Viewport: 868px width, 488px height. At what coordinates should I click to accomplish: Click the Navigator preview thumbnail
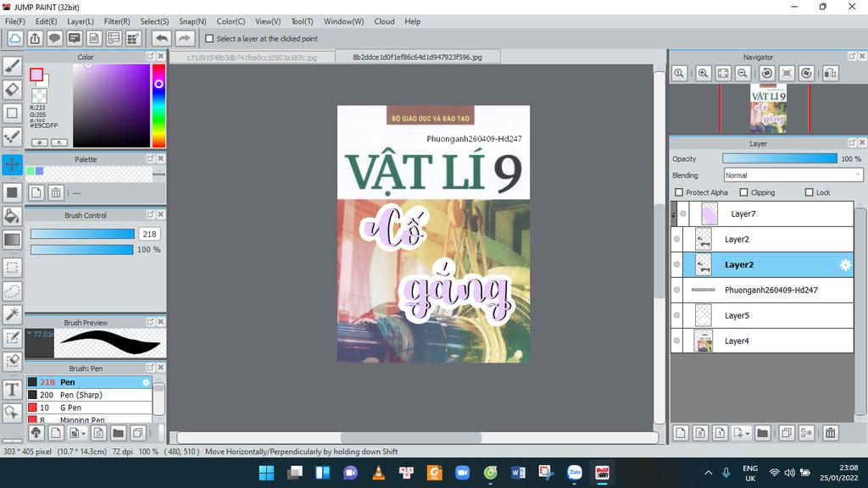768,108
